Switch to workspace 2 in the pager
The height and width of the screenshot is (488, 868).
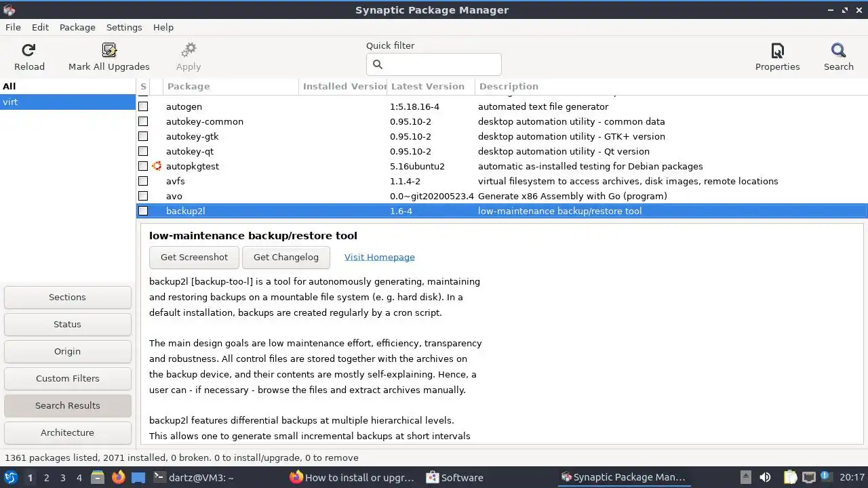[x=46, y=477]
